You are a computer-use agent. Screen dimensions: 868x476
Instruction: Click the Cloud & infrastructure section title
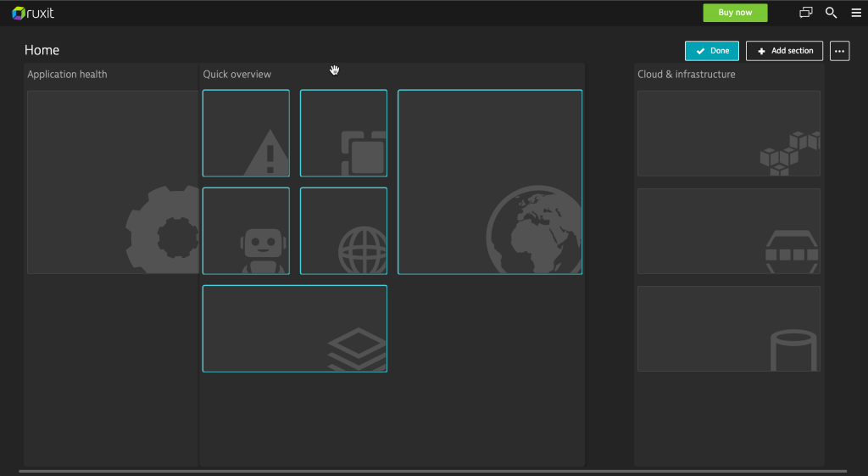(687, 75)
